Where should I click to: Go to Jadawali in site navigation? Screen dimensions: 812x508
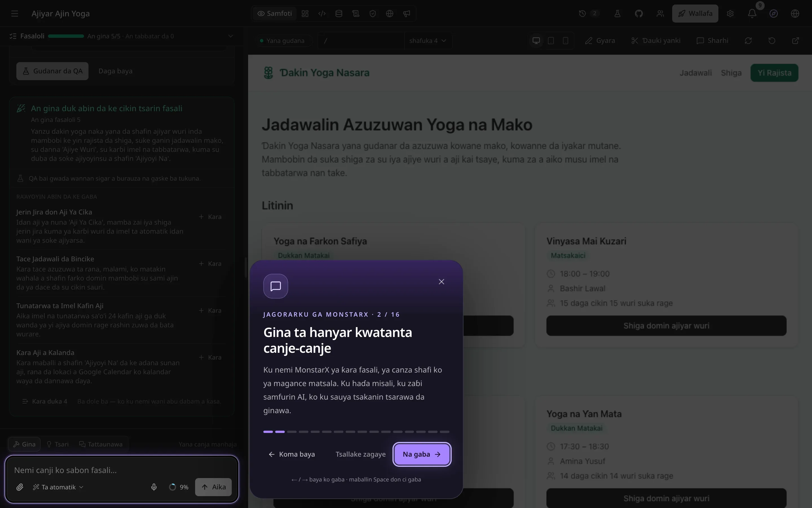click(696, 73)
